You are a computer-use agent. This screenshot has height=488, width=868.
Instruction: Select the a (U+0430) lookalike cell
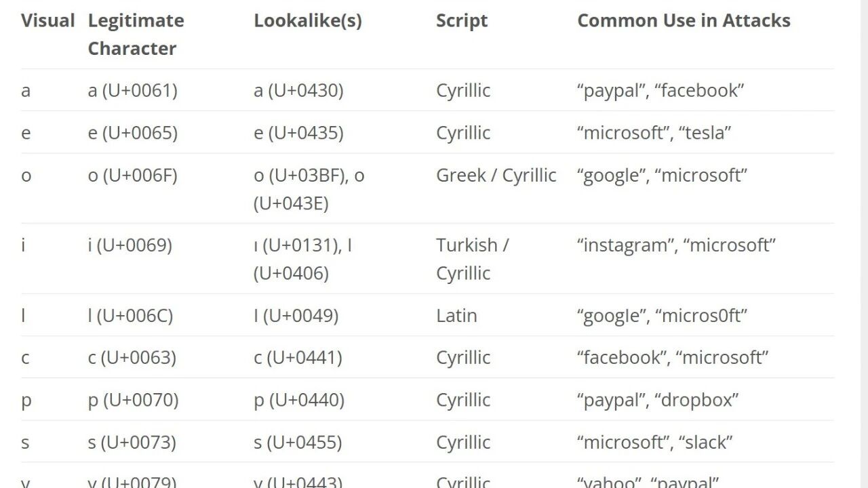pos(298,90)
